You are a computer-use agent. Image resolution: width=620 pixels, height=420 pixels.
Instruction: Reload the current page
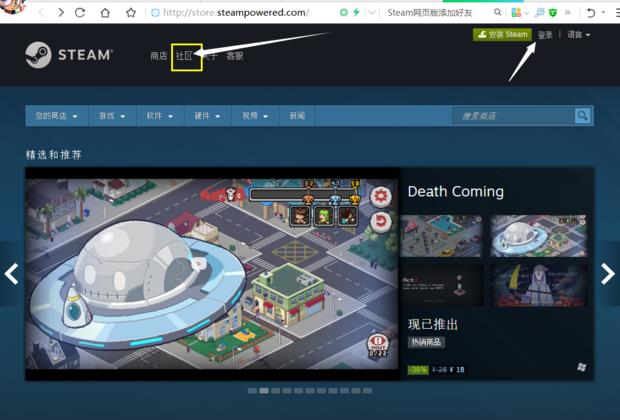(x=80, y=13)
